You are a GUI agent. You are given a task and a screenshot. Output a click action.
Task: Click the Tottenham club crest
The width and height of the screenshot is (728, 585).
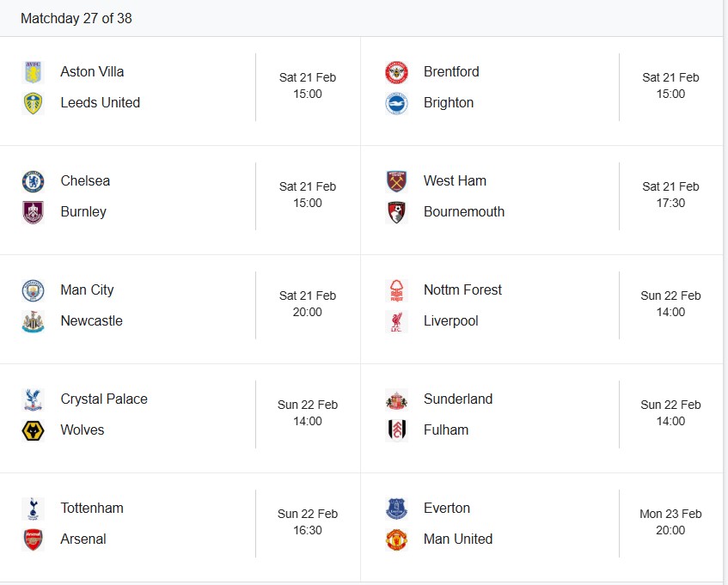33,509
